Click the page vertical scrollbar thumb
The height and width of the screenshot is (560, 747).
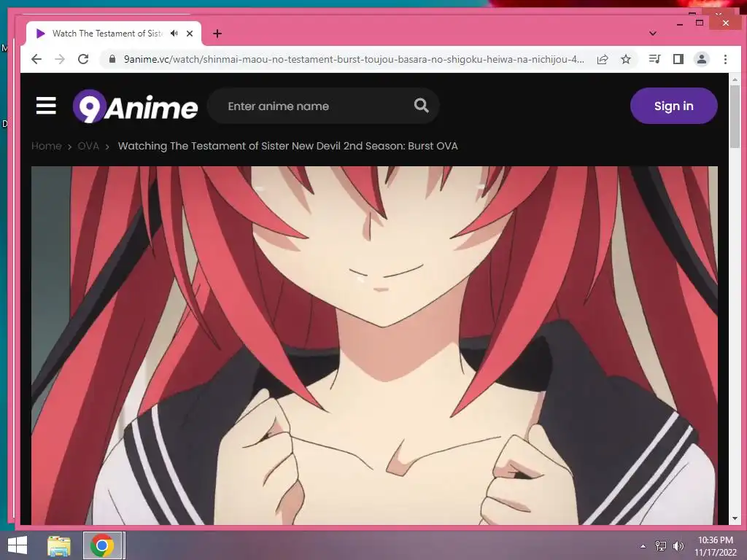[x=735, y=117]
